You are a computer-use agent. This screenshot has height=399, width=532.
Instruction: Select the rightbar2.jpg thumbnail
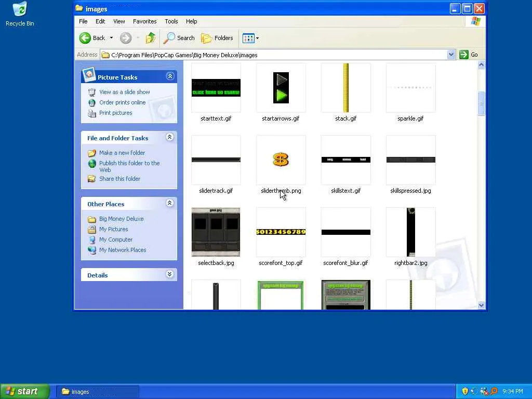coord(411,232)
